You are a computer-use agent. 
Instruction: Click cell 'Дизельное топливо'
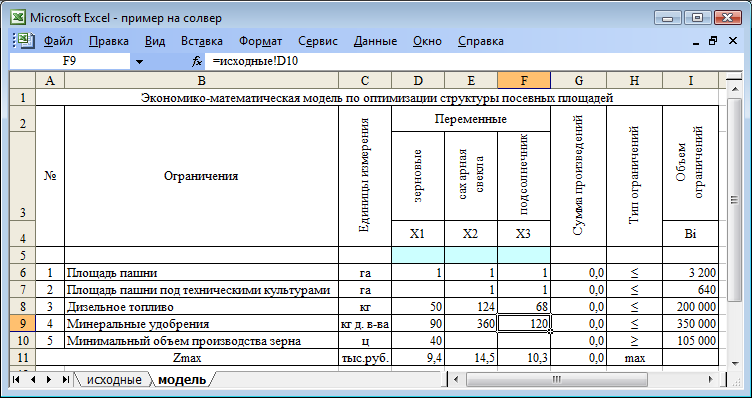pyautogui.click(x=201, y=306)
